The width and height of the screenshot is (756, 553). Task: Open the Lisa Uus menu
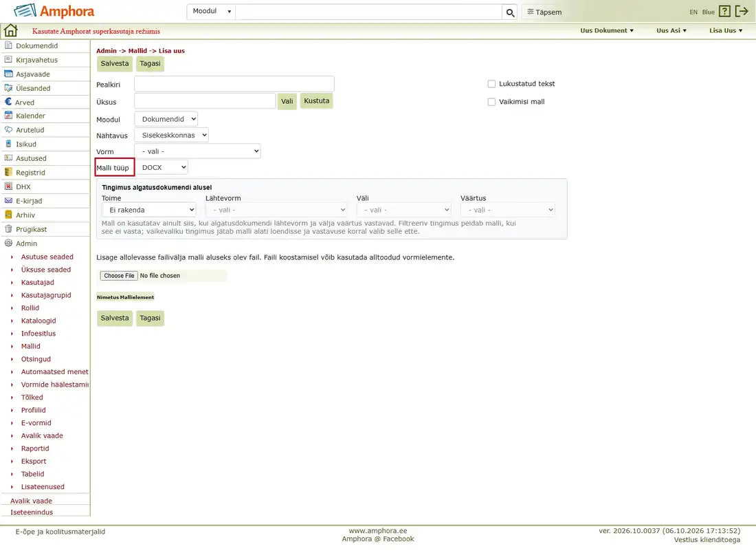click(726, 30)
